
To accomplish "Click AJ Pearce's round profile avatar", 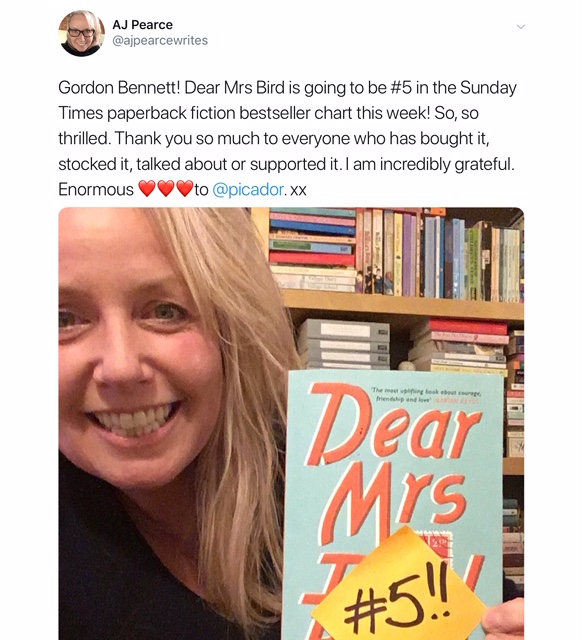I will [82, 33].
